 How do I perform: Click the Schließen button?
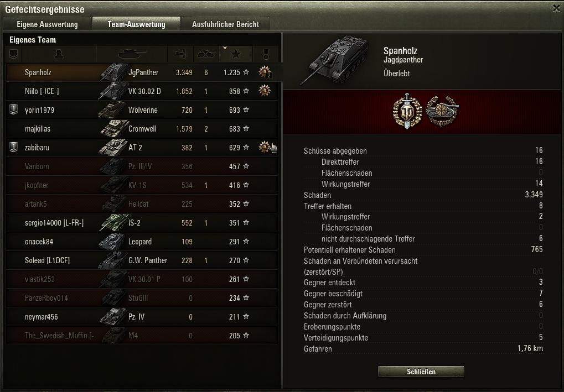tap(421, 372)
